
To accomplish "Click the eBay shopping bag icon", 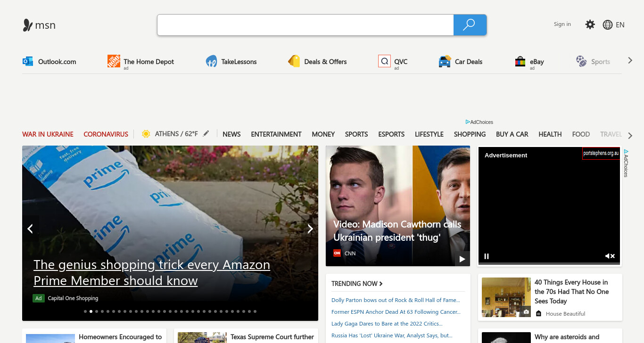I will click(x=520, y=61).
